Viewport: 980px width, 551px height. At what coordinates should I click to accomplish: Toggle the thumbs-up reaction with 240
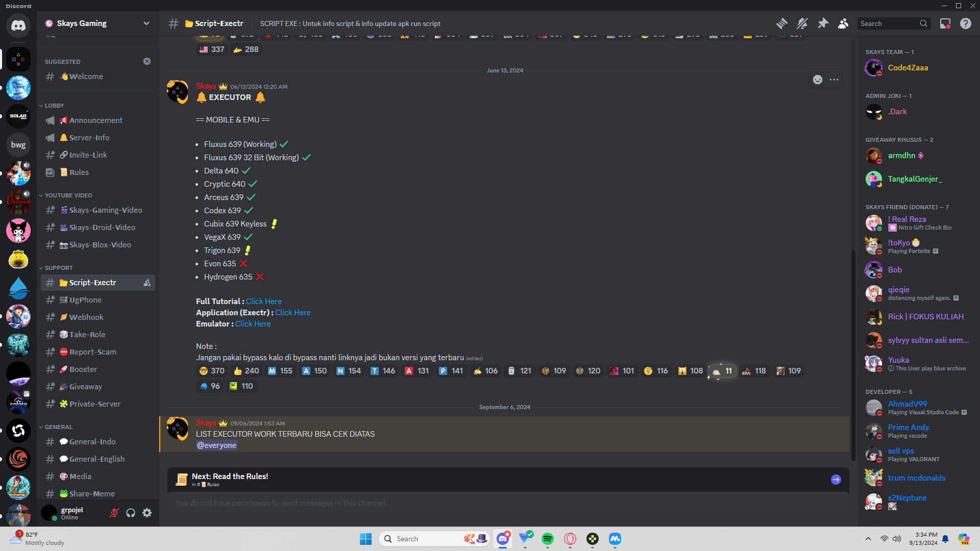coord(246,371)
